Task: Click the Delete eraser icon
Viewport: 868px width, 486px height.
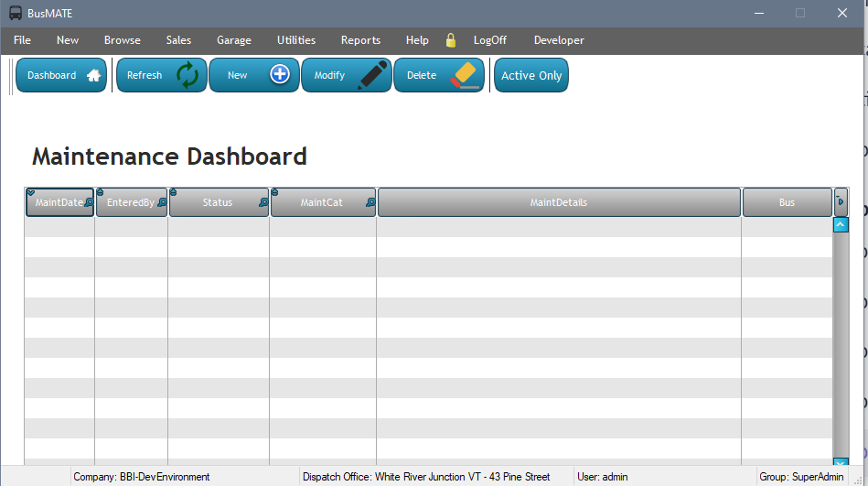Action: [x=465, y=75]
